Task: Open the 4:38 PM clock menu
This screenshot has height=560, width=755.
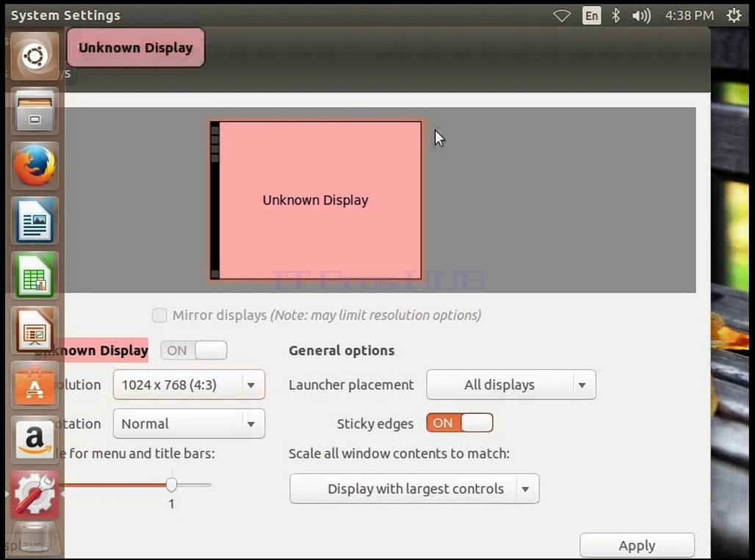Action: coord(690,16)
